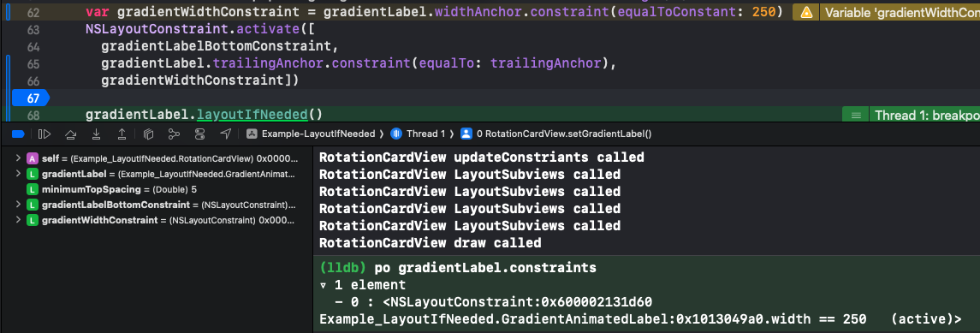
Task: Step into the function call
Action: (96, 134)
